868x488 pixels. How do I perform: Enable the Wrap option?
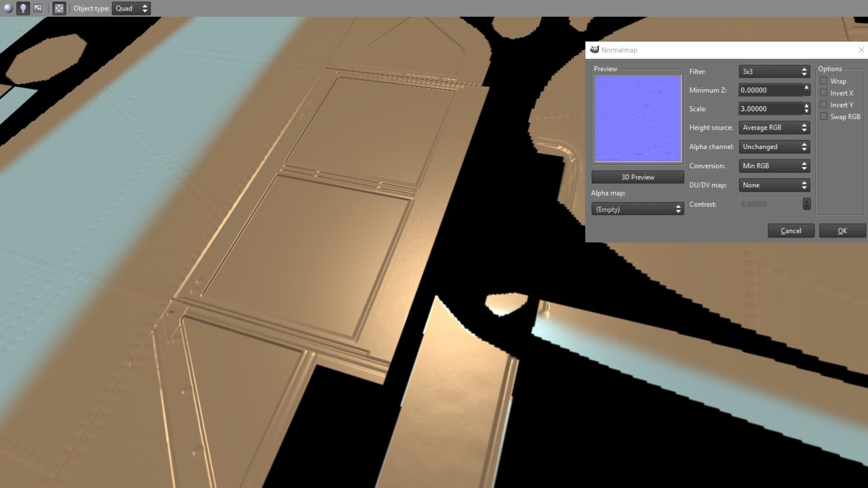(824, 81)
